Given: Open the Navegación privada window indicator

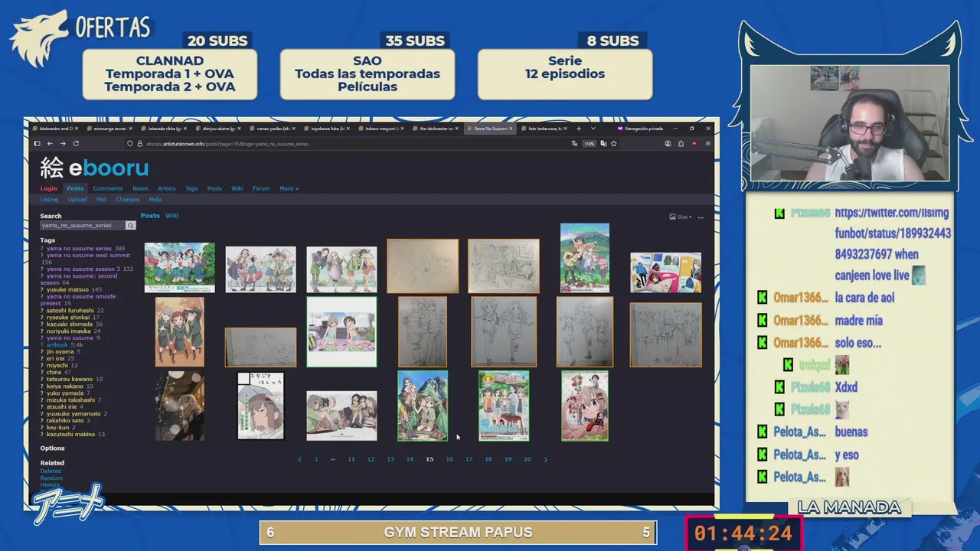Looking at the screenshot, I should point(640,129).
